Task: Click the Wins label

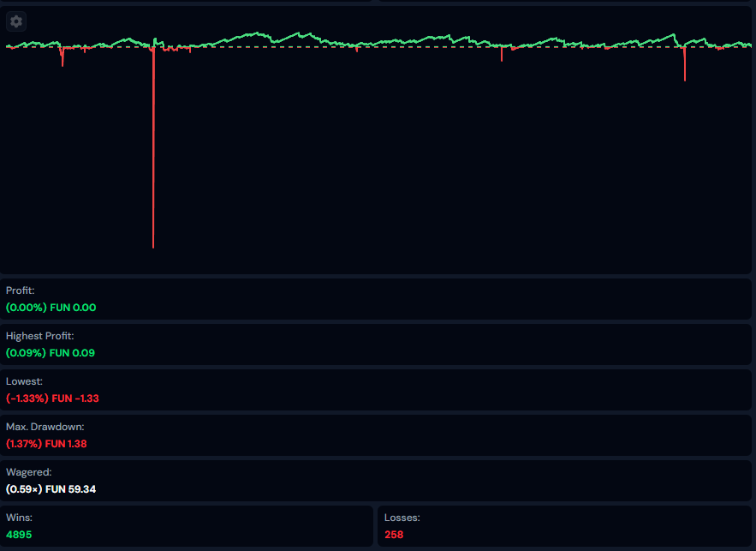Action: click(x=19, y=518)
